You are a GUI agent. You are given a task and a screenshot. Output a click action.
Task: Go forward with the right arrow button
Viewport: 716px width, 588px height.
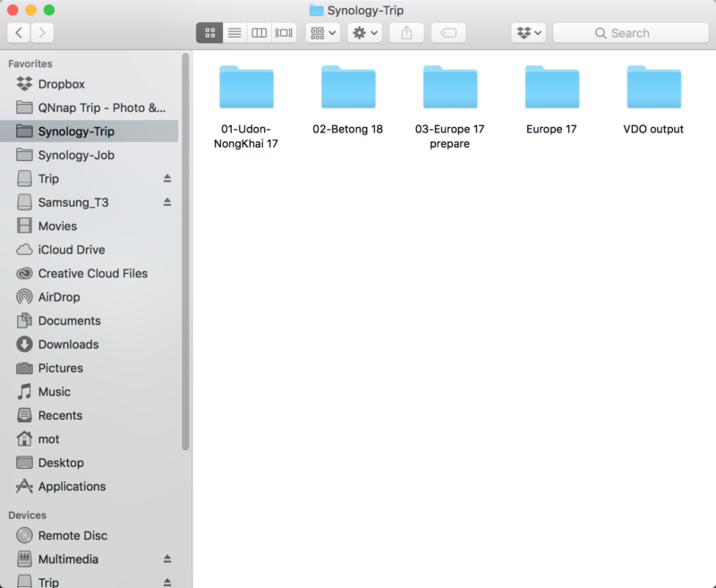click(x=42, y=33)
